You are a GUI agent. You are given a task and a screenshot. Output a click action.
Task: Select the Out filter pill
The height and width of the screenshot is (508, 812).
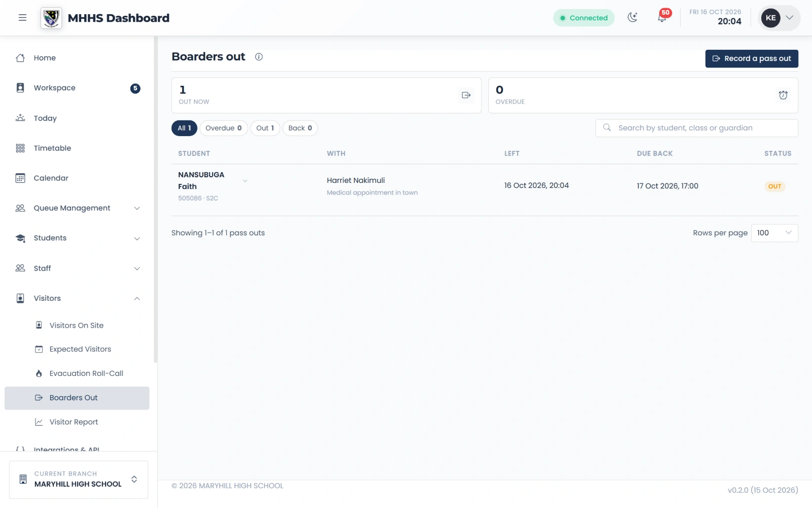tap(265, 128)
